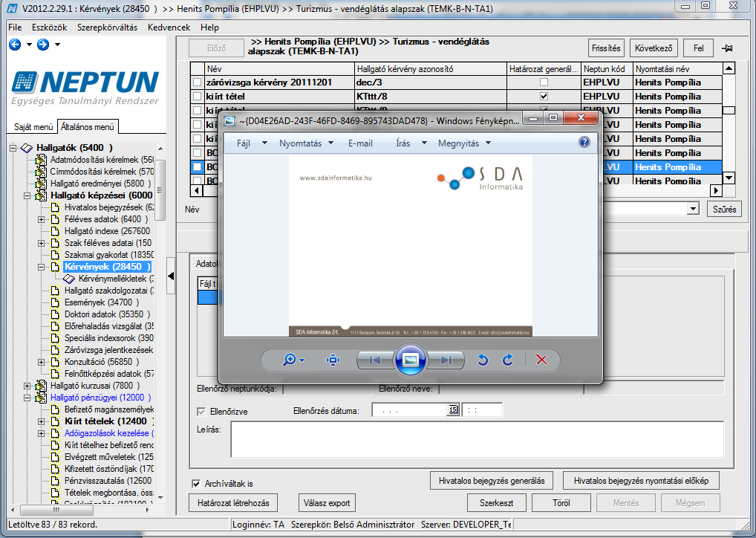Expand the Féléves adatok tree node
Image resolution: width=756 pixels, height=538 pixels.
[x=42, y=219]
